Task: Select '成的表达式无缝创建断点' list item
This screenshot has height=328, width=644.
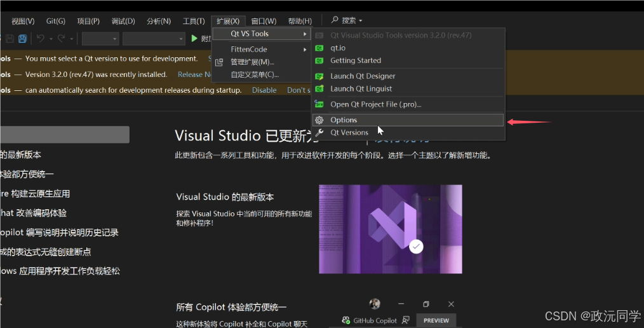Action: [45, 252]
